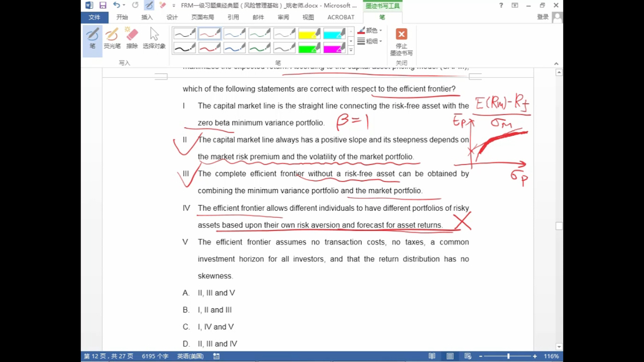644x362 pixels.
Task: Open the 文件 (File) tab
Action: [94, 17]
